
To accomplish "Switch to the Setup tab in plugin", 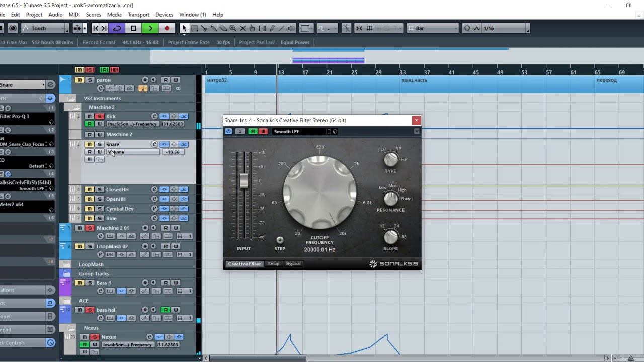I will 274,264.
